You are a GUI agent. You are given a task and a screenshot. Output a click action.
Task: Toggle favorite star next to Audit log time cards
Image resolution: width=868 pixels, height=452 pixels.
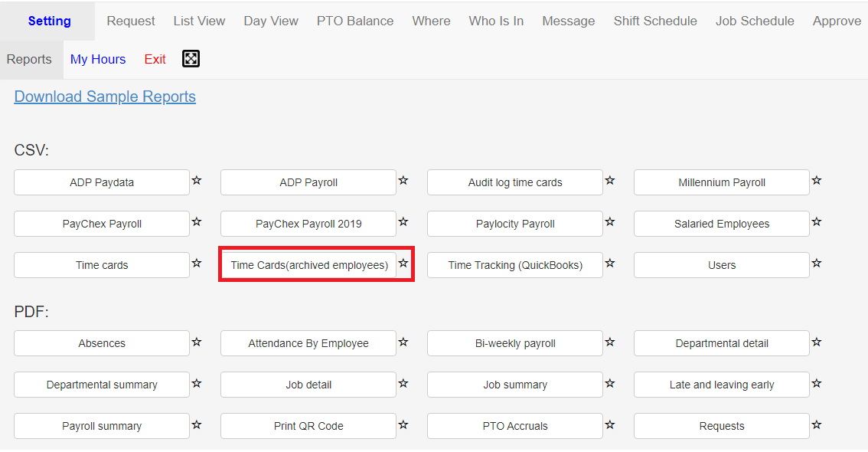click(610, 181)
